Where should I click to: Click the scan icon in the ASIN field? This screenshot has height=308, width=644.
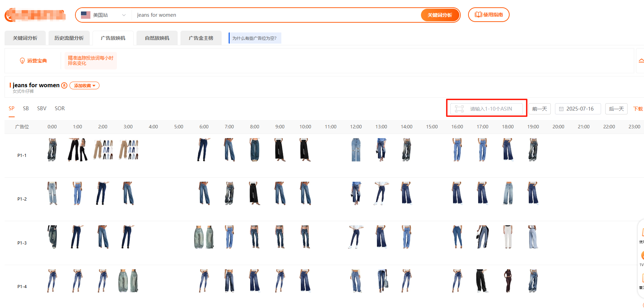coord(459,109)
